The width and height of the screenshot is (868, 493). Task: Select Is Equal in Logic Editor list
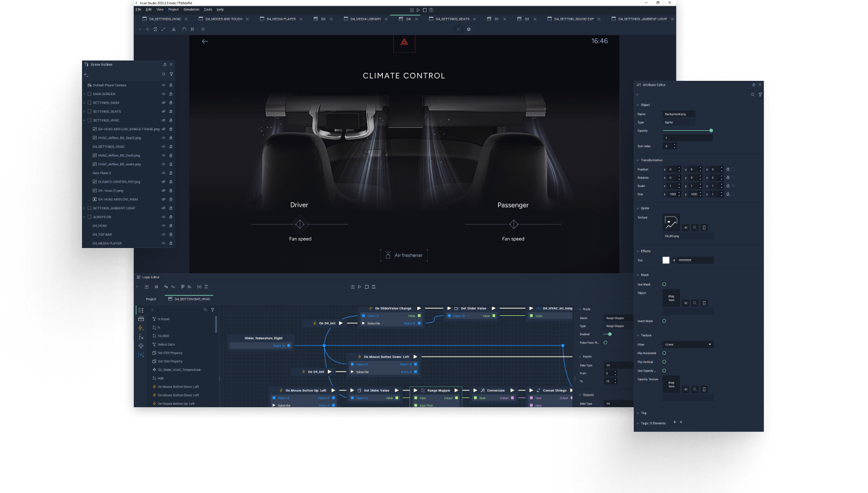163,319
